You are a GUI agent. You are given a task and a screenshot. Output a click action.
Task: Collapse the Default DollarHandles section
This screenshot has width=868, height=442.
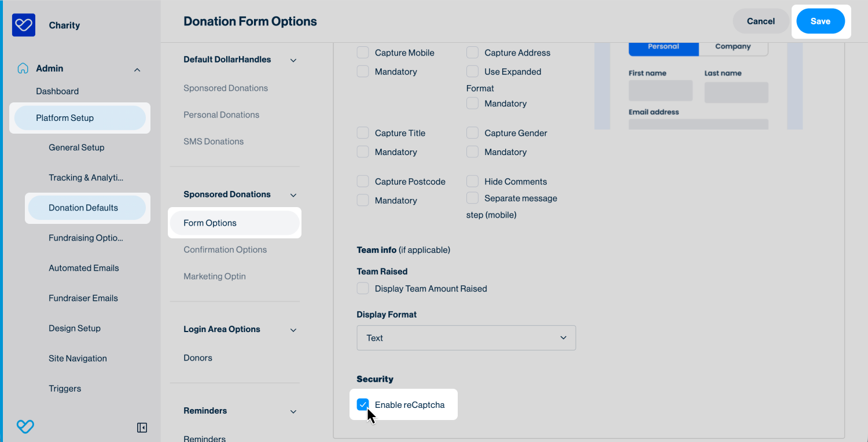click(x=293, y=60)
